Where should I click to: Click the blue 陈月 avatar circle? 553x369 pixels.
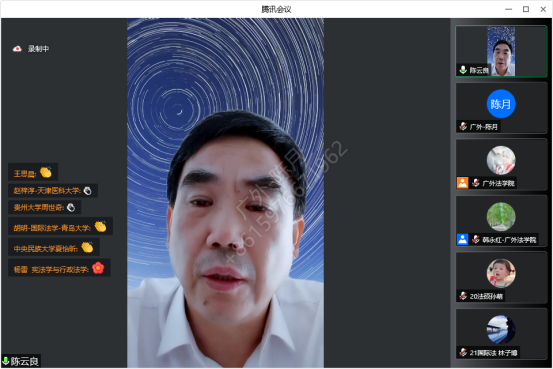point(501,104)
